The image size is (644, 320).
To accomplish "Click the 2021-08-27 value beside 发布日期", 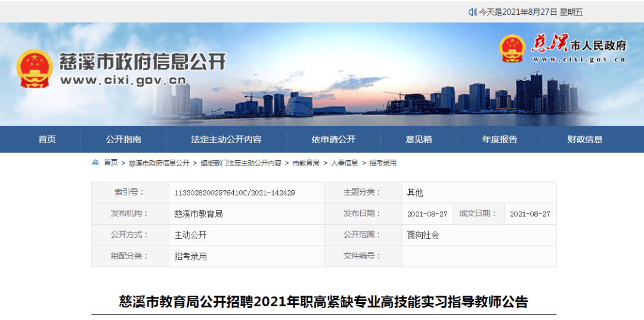I will point(427,214).
